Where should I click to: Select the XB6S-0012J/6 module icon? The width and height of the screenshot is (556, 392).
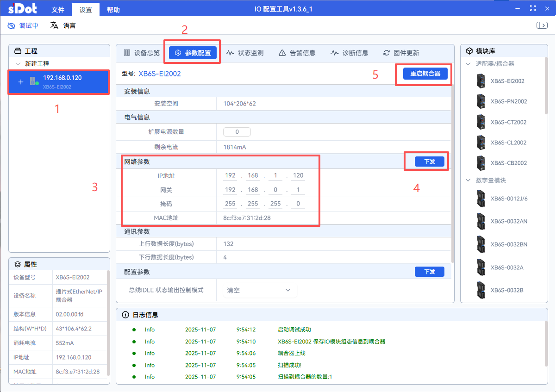[x=481, y=199]
